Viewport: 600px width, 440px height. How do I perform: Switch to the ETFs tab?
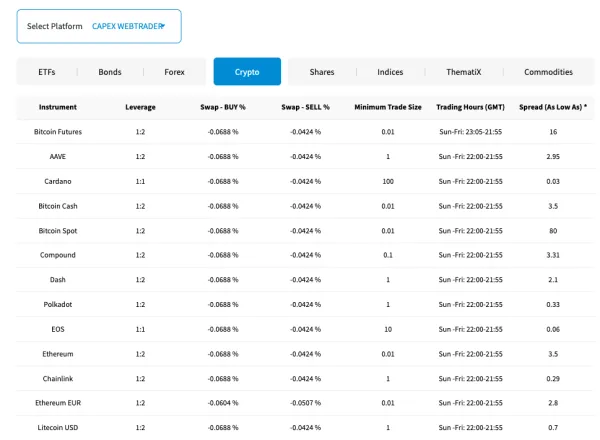coord(47,72)
